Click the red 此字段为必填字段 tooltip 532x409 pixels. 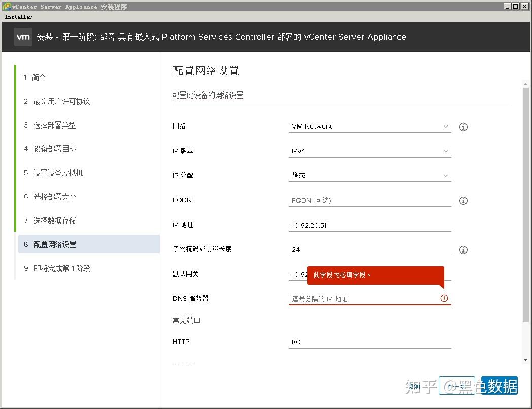[x=375, y=275]
